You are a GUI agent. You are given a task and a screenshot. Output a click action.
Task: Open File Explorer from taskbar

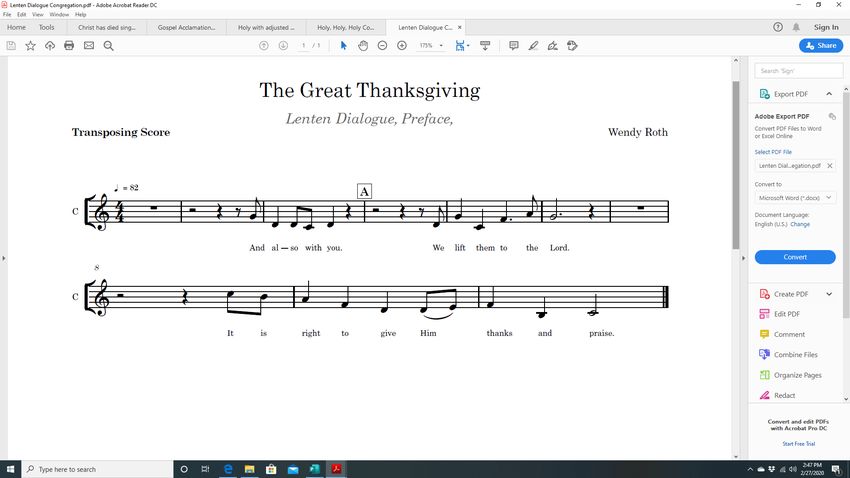[249, 469]
